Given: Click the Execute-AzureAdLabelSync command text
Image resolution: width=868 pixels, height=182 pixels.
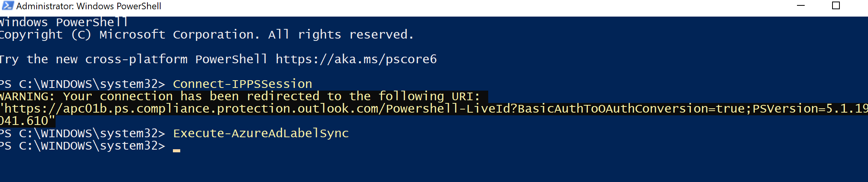Looking at the screenshot, I should pyautogui.click(x=261, y=133).
